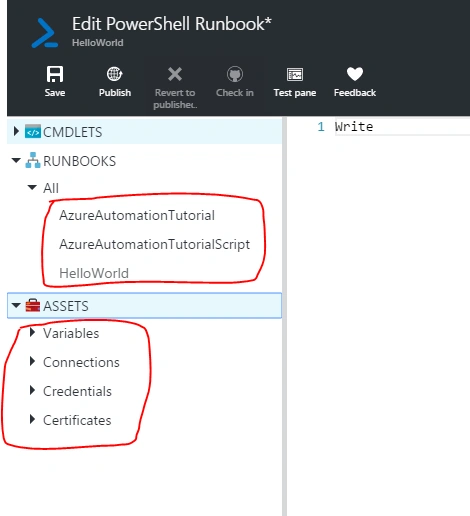Select the AzureAutomationTutorialScript runbook
This screenshot has width=470, height=516.
point(154,244)
